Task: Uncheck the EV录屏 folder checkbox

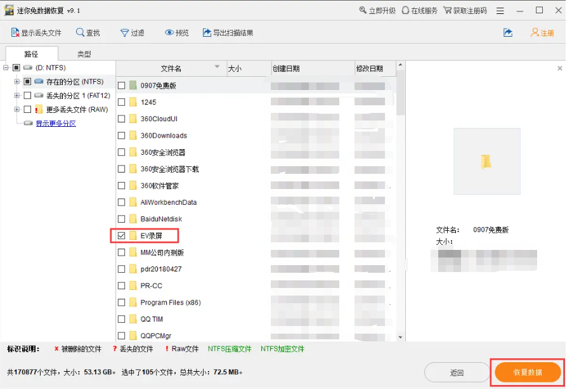Action: click(122, 236)
